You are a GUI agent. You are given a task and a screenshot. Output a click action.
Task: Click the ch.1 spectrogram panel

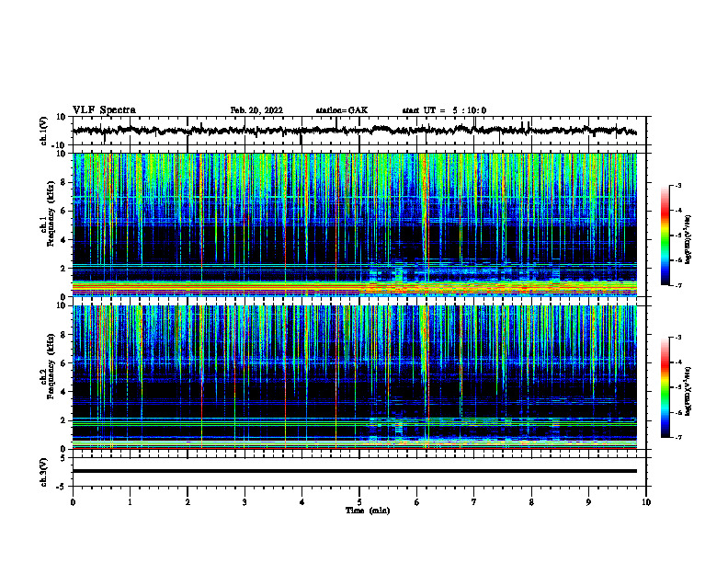(355, 224)
